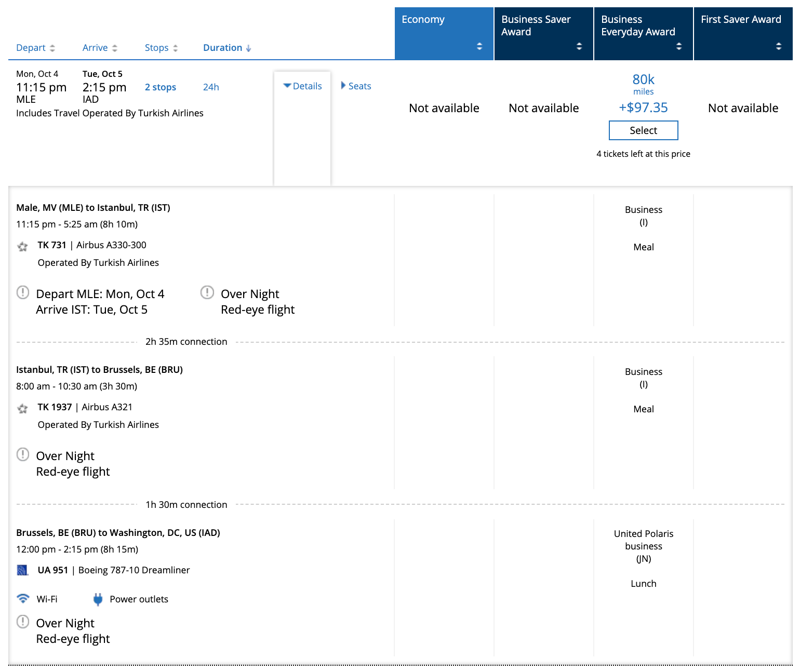Click Star Alliance icon beside TK 1937
Image resolution: width=800 pixels, height=672 pixels.
(x=22, y=408)
